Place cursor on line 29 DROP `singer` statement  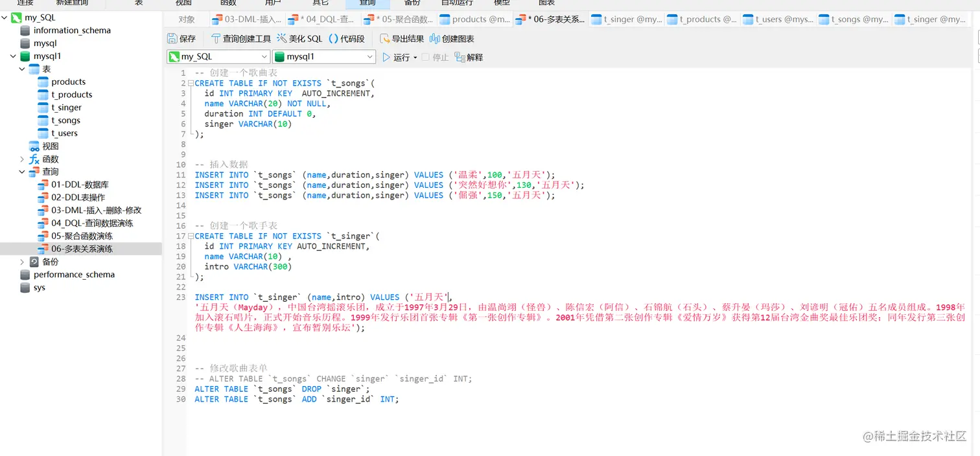282,389
